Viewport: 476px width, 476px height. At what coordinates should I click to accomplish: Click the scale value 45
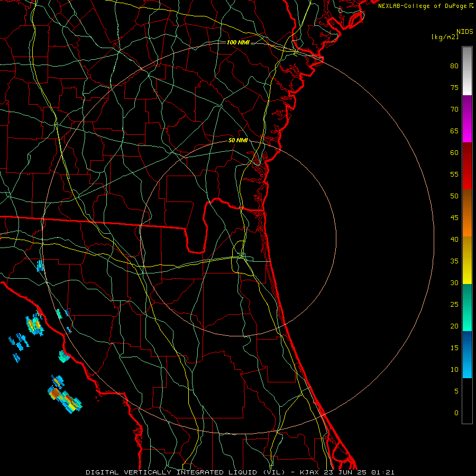454,218
